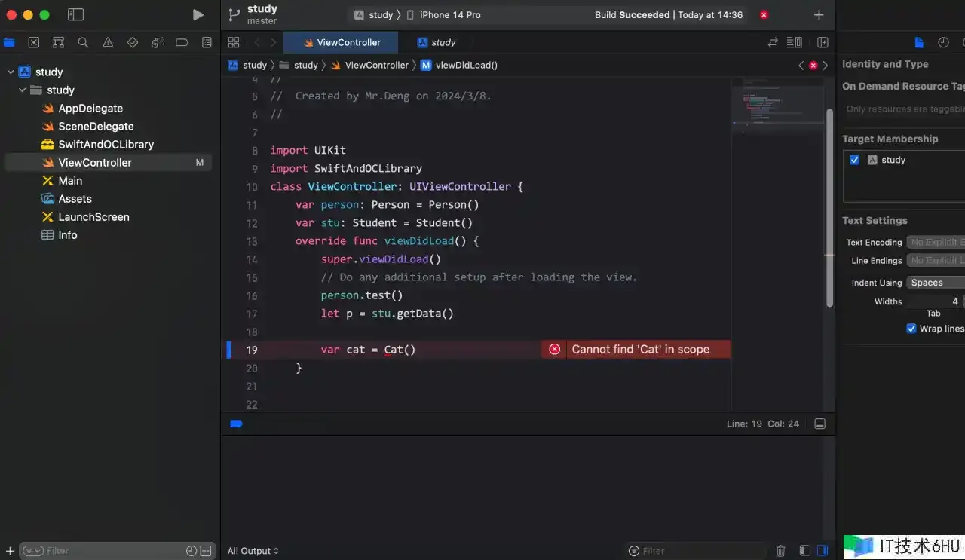Click the Run play button

(198, 15)
